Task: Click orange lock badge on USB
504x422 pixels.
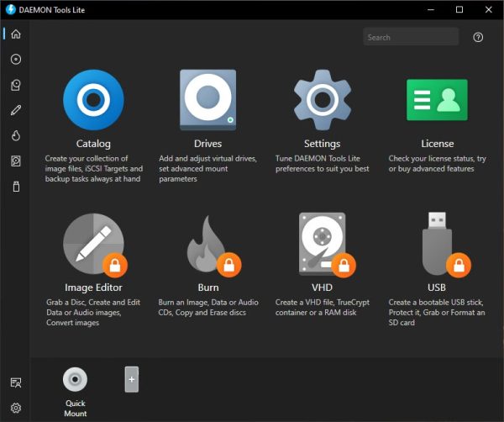Action: [x=459, y=266]
